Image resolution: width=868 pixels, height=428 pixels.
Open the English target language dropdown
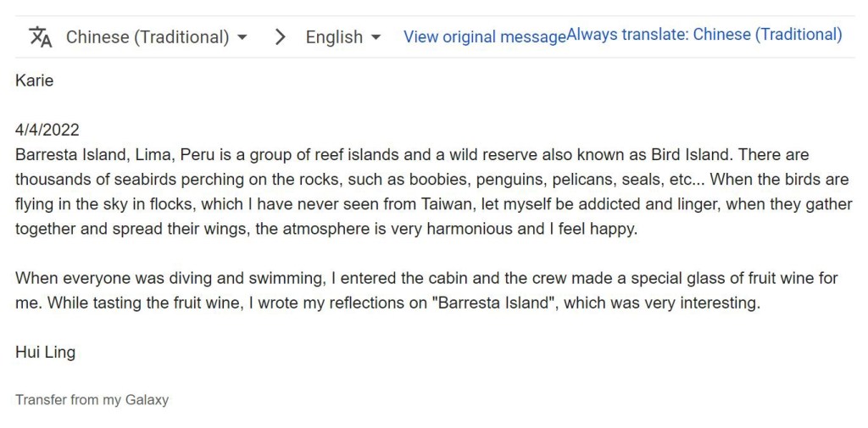(x=334, y=37)
